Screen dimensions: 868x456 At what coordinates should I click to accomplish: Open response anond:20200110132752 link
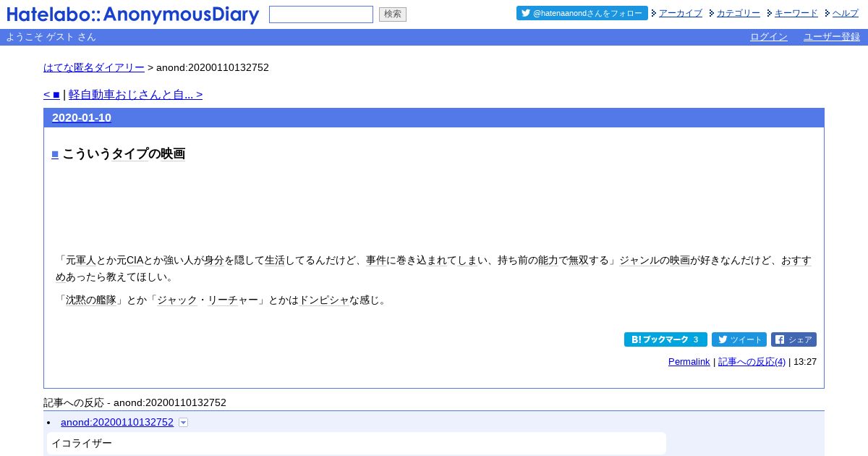point(117,422)
